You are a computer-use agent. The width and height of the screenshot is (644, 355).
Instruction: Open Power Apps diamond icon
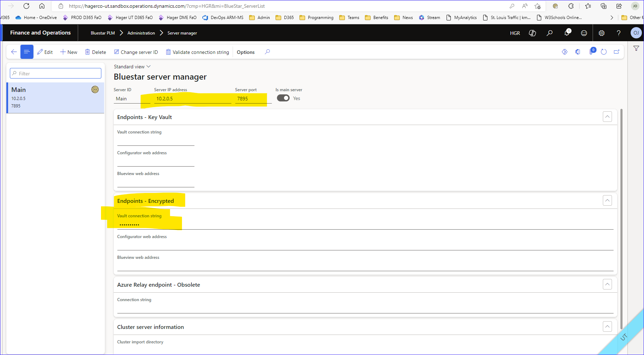(x=564, y=52)
